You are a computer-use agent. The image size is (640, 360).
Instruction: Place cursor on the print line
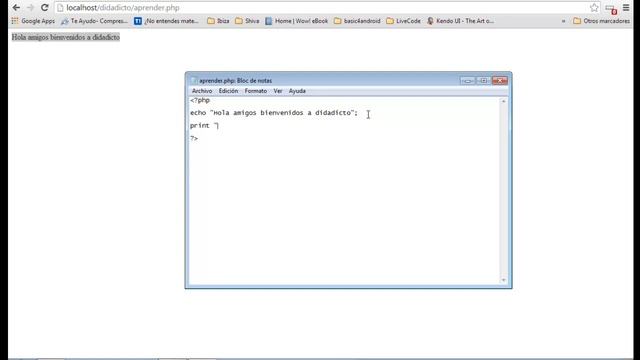pos(204,126)
